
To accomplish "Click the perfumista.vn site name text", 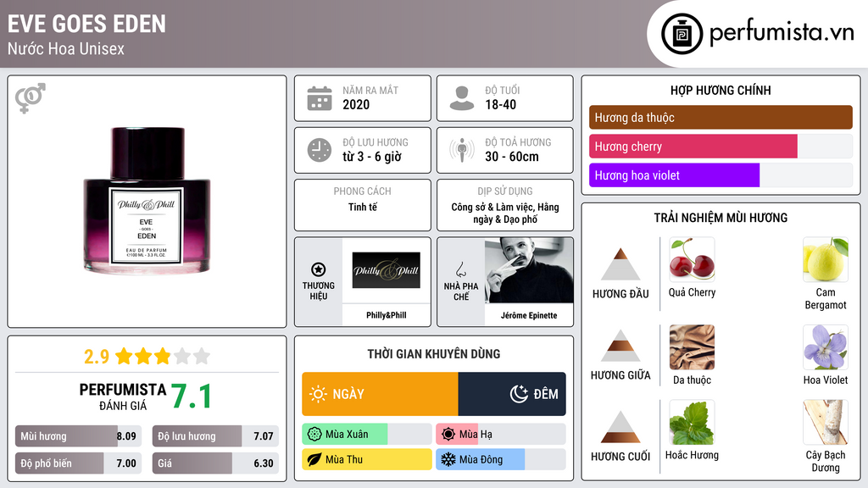I will coord(781,32).
